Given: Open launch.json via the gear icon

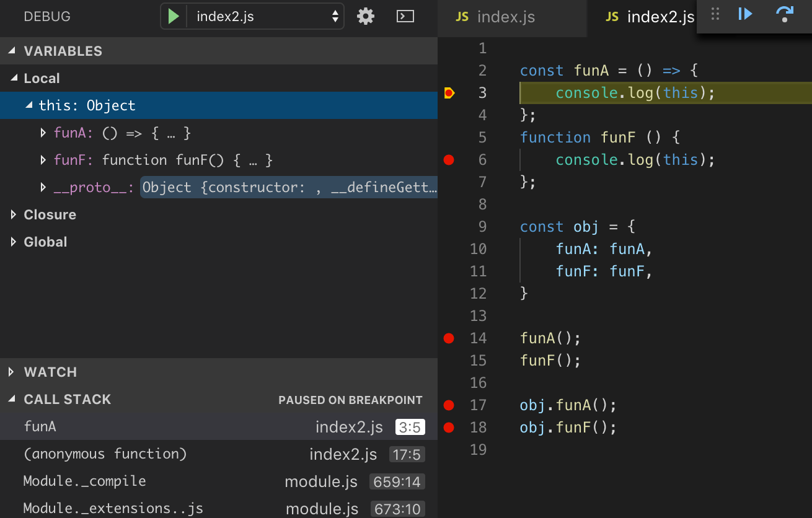Looking at the screenshot, I should 366,17.
